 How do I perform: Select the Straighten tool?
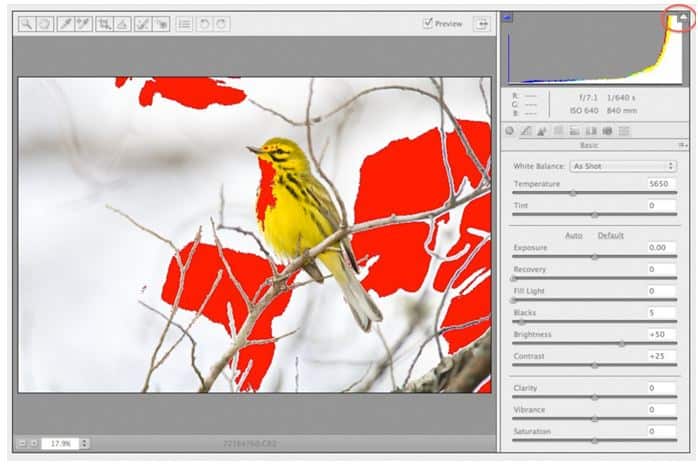122,24
